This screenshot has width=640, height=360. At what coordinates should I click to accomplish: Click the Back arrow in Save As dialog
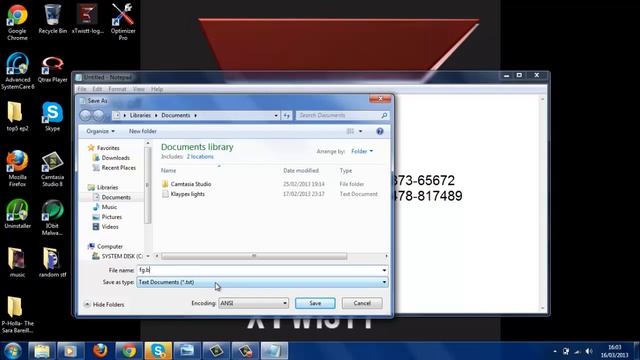click(85, 116)
